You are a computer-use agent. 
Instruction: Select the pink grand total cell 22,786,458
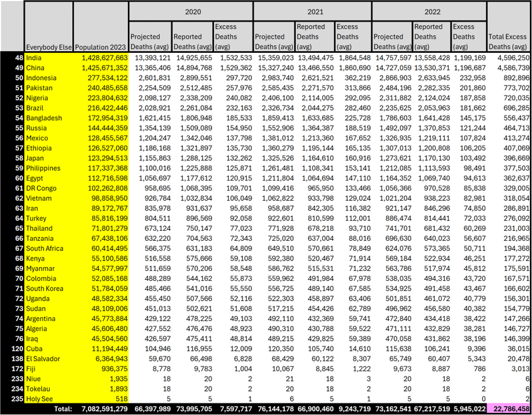coord(509,409)
